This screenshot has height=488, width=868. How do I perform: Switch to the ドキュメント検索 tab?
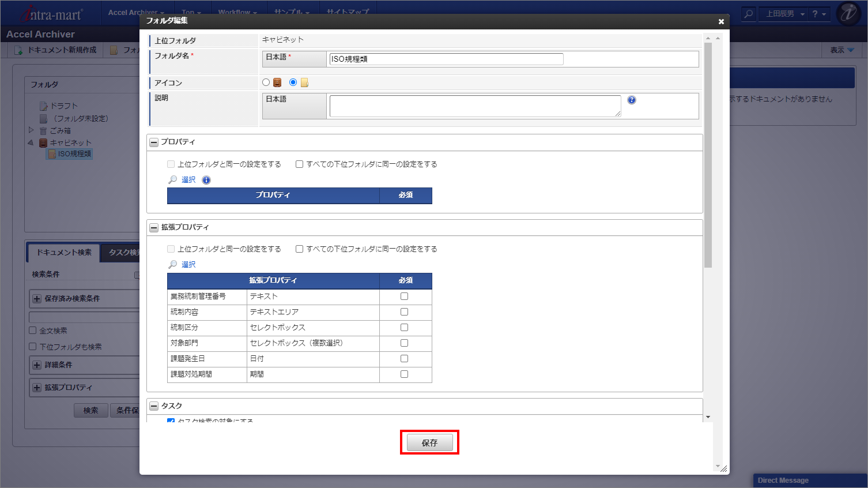point(64,253)
